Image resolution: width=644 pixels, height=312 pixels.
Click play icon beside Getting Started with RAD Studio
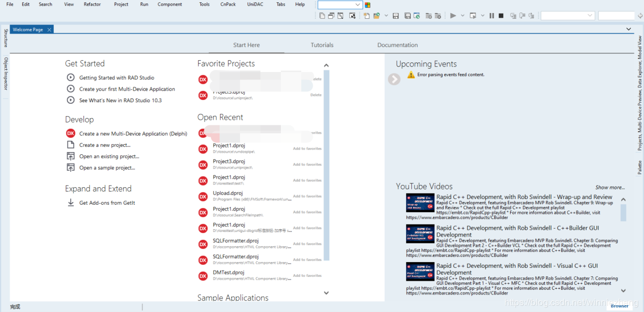pyautogui.click(x=71, y=77)
